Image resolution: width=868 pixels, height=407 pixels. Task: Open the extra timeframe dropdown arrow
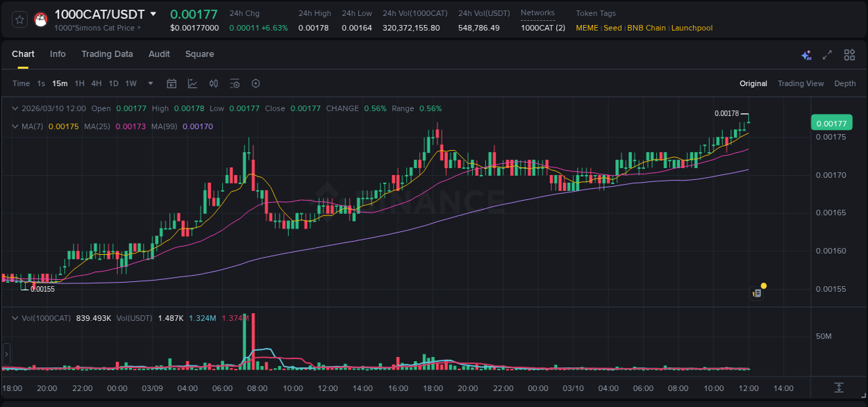tap(149, 83)
